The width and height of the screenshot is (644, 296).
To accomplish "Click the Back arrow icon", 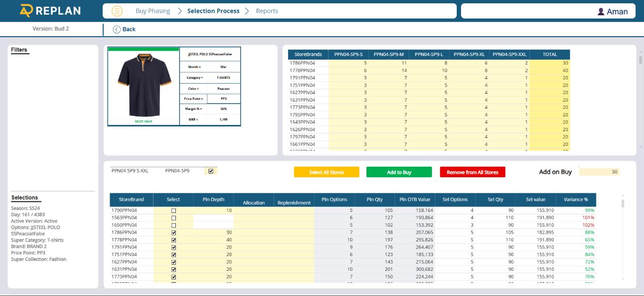I will [116, 29].
